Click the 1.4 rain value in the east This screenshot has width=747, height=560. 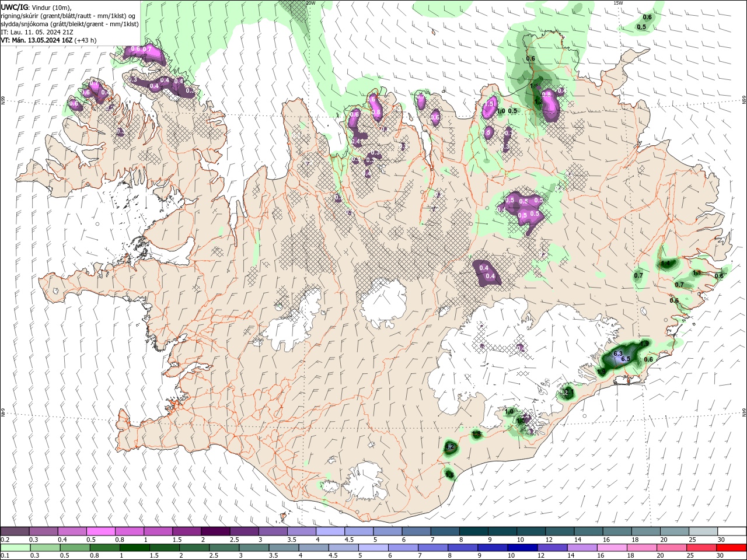coord(666,264)
